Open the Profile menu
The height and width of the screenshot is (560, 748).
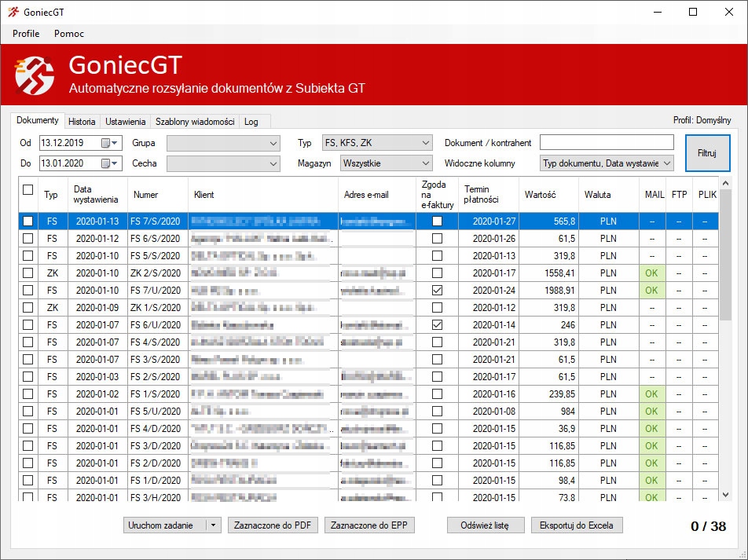pyautogui.click(x=26, y=34)
